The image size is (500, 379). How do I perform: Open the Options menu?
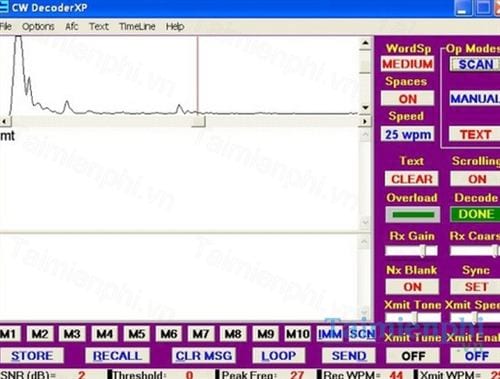[38, 27]
